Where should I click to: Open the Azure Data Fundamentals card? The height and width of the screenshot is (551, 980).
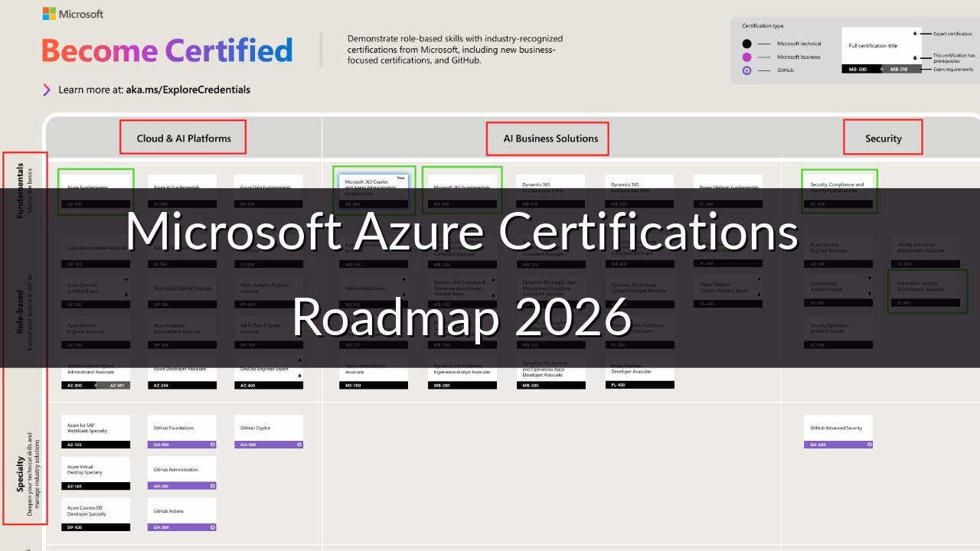[x=269, y=191]
